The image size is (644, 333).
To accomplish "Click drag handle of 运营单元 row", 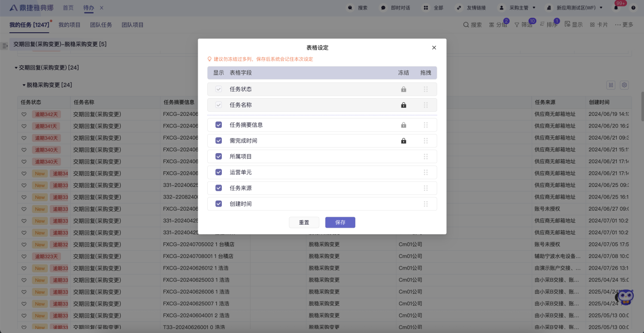I will pos(426,172).
